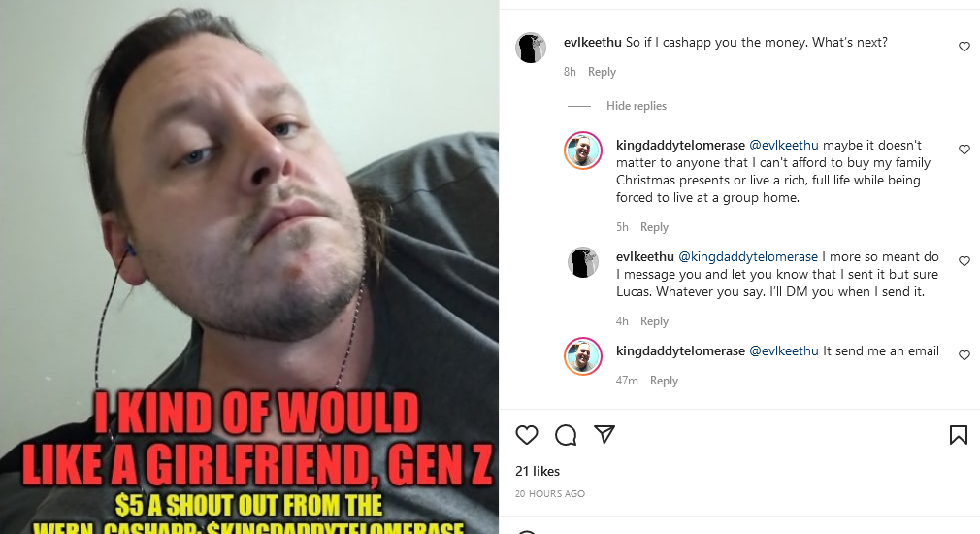Reply to kingdaddytelomerase's 5h comment
Image resolution: width=980 pixels, height=534 pixels.
[x=654, y=227]
